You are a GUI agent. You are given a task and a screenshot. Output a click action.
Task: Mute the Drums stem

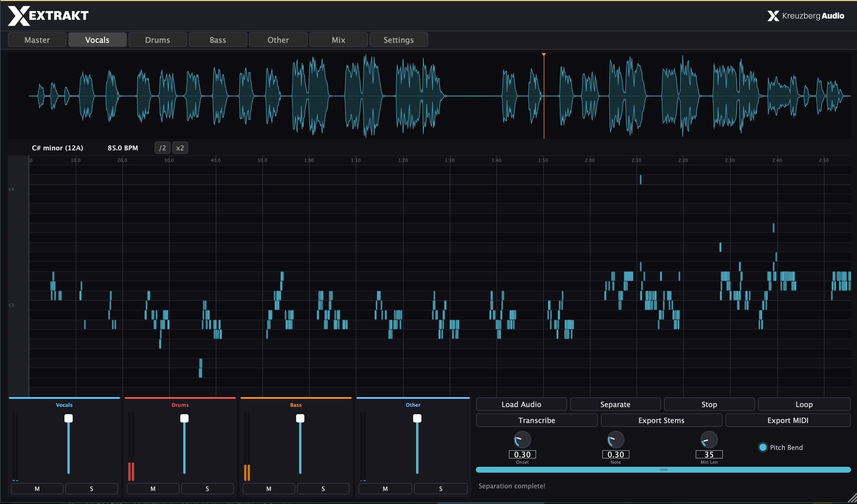click(153, 489)
